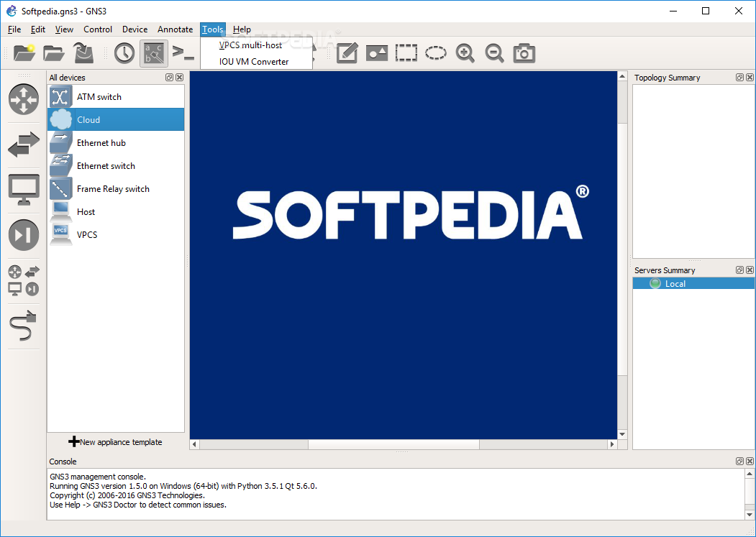This screenshot has width=756, height=537.
Task: Float the Topology Summary panel
Action: [x=739, y=77]
